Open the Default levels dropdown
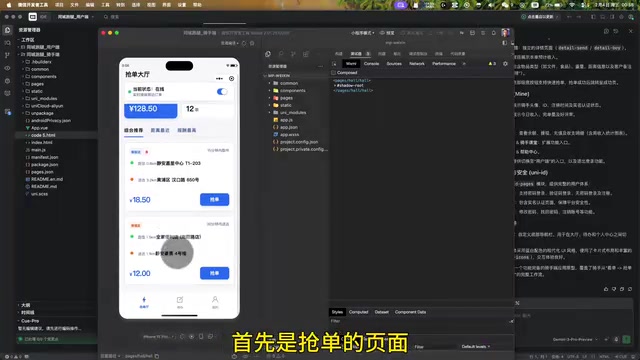The width and height of the screenshot is (640, 360). pyautogui.click(x=476, y=347)
